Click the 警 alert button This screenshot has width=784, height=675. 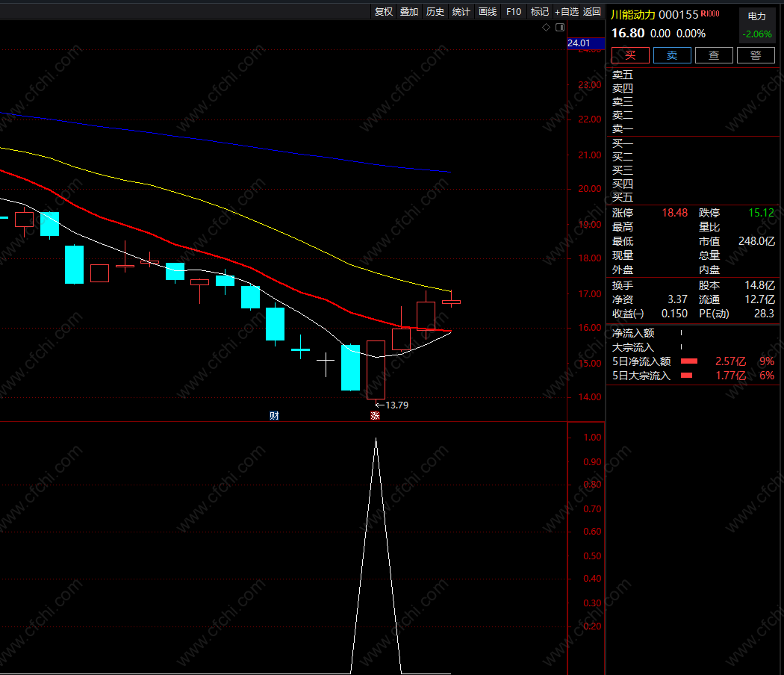click(x=756, y=55)
